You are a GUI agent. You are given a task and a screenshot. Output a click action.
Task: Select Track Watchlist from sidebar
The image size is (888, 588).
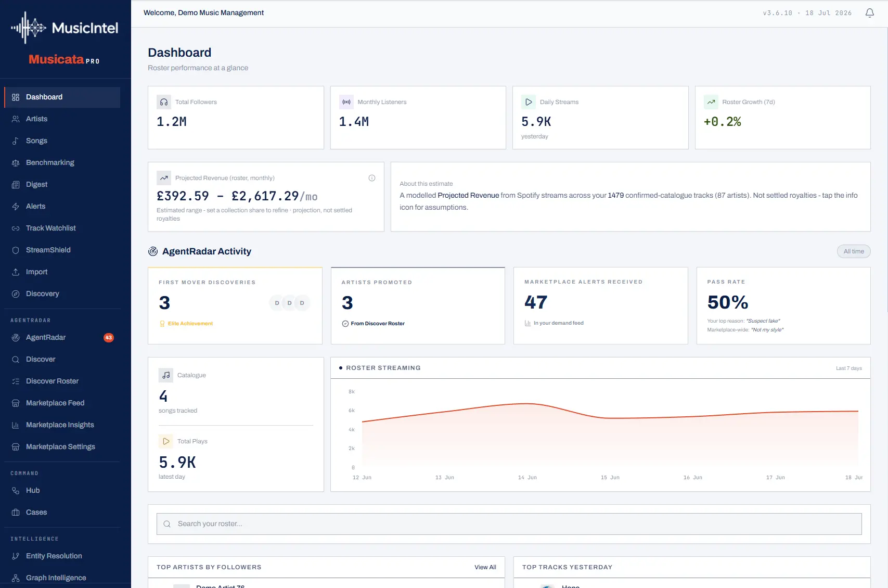click(62, 228)
